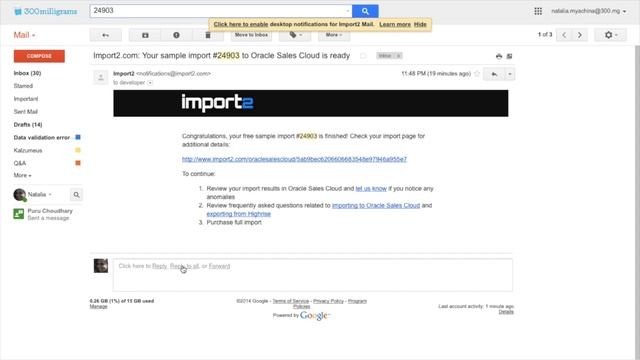Screen dimensions: 640x360
Task: Remove the Inbox label from conversation
Action: (x=399, y=56)
